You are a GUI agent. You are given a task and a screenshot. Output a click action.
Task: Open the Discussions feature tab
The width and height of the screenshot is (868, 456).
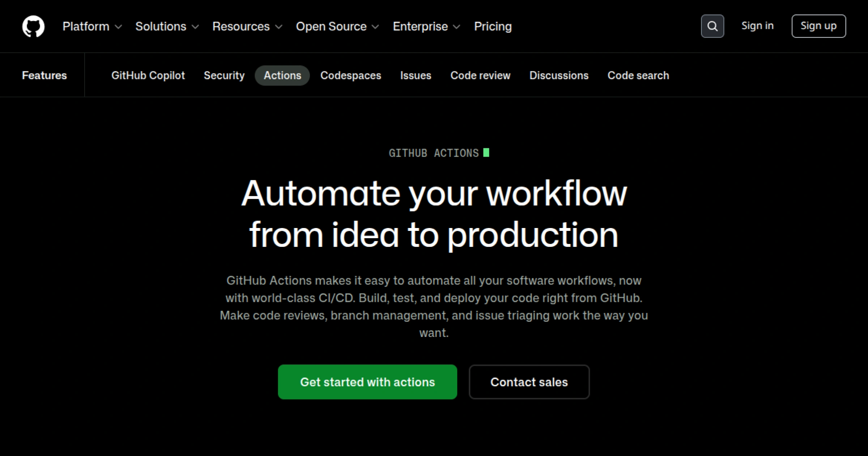(559, 75)
